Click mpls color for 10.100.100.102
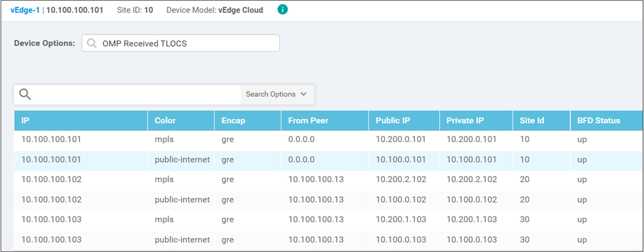The image size is (644, 252). coord(164,180)
